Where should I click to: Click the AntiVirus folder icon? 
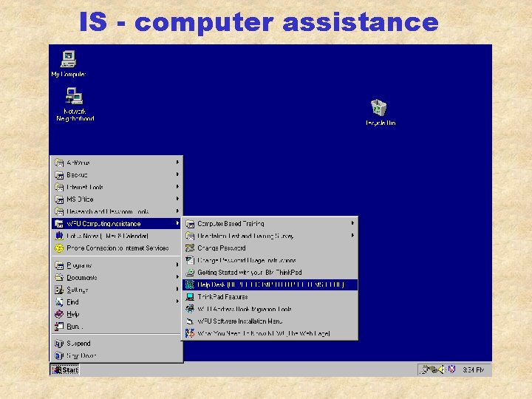tap(59, 163)
